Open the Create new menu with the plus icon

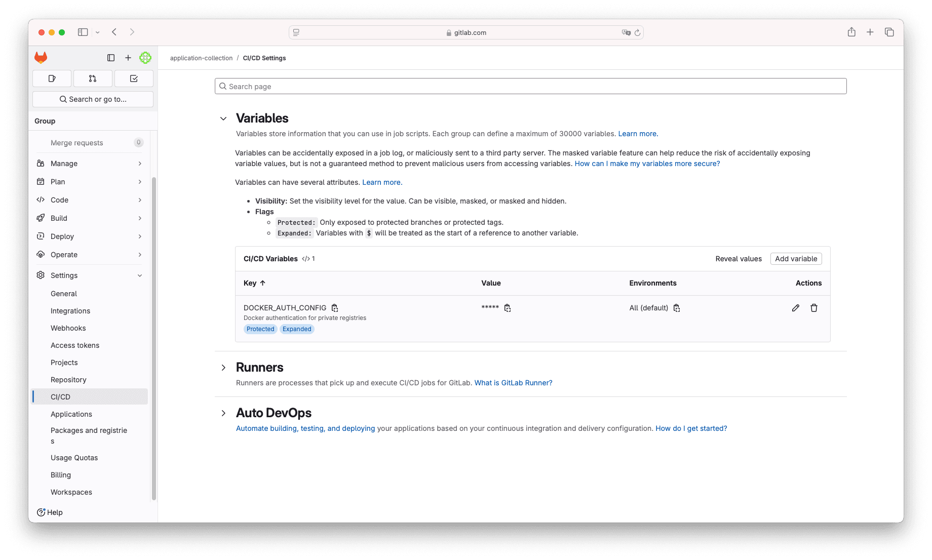pos(128,58)
